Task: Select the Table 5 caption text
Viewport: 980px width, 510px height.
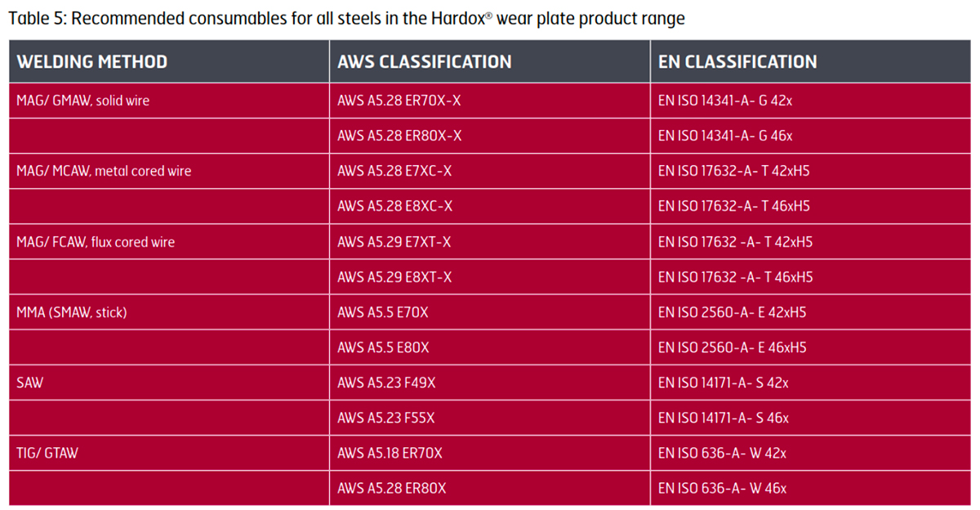Action: 347,19
